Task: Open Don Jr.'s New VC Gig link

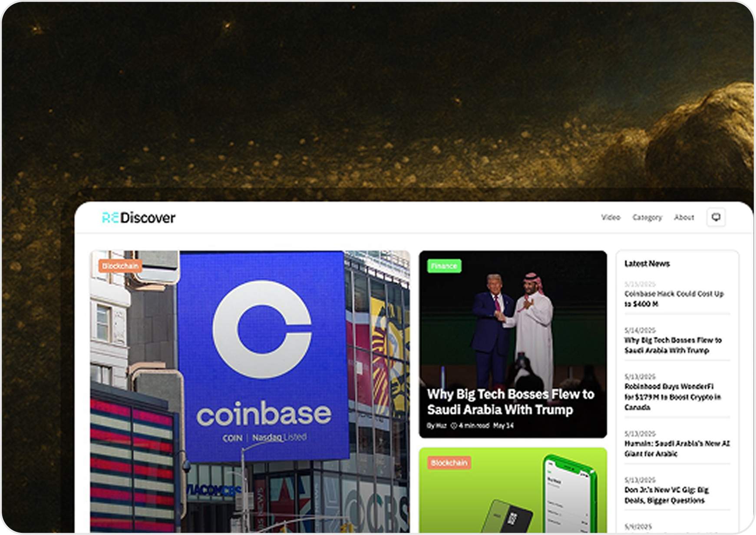Action: [667, 495]
